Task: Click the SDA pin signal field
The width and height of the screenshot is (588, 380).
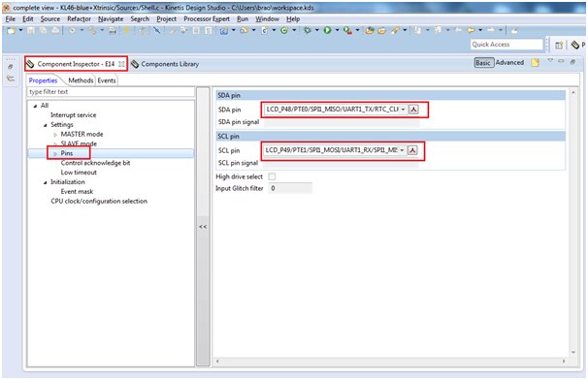Action: point(342,122)
